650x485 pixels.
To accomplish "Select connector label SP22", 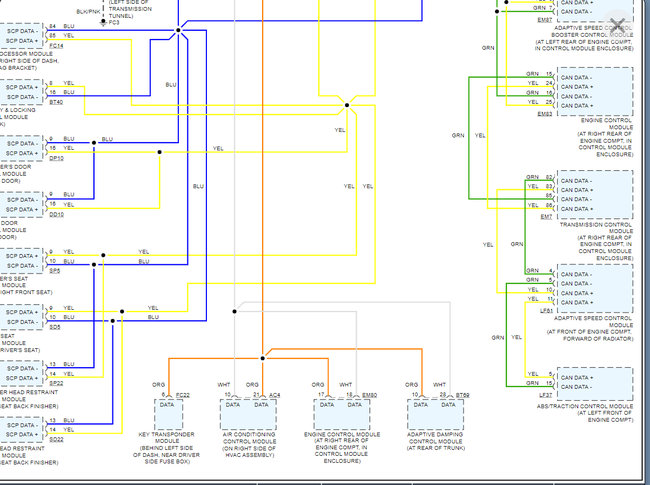I will point(56,383).
